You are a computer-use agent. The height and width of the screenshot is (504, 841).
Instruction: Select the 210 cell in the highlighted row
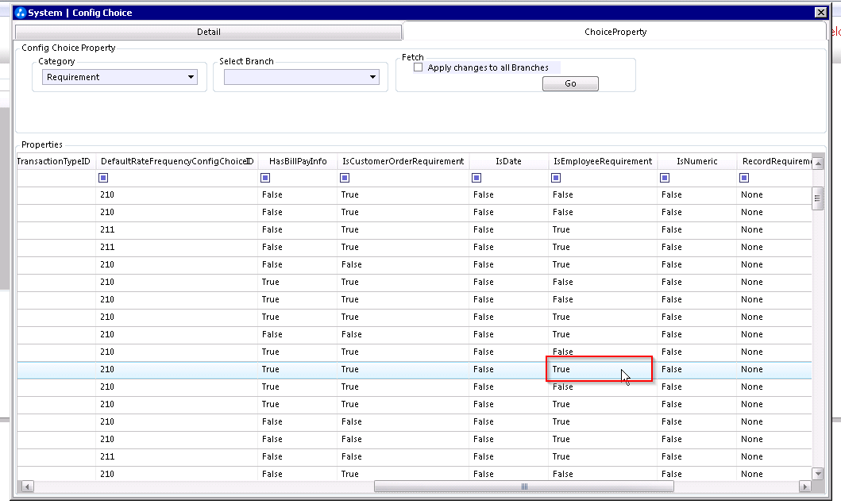point(177,369)
